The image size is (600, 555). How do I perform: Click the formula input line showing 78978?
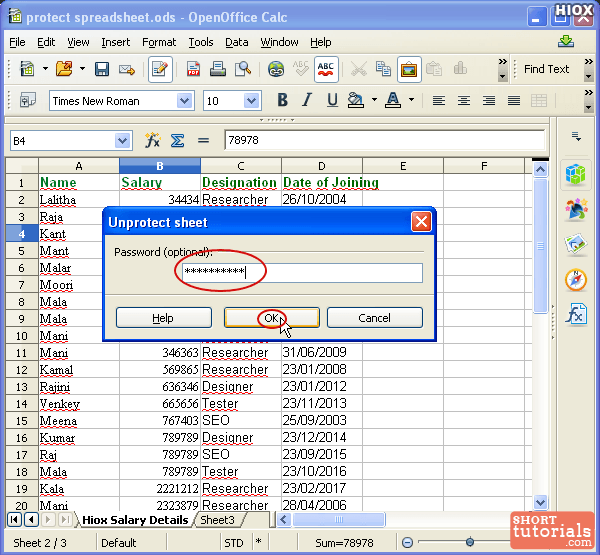(384, 140)
